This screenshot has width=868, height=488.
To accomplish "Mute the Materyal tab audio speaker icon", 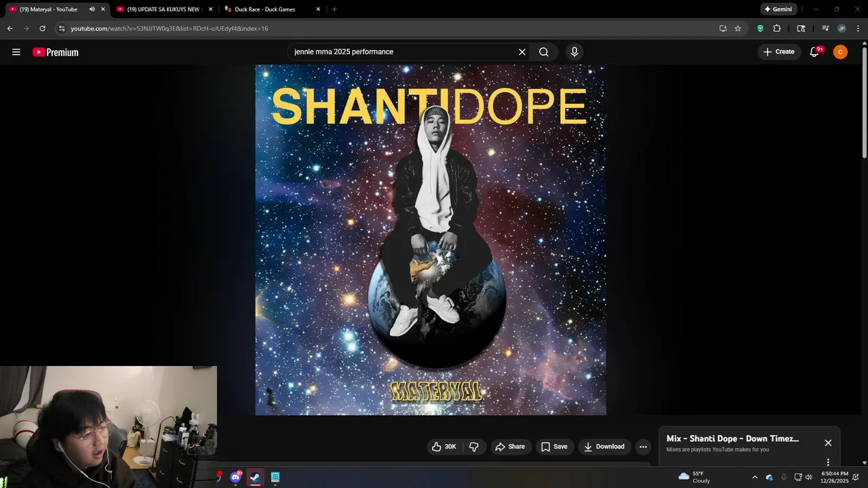I will click(x=92, y=9).
